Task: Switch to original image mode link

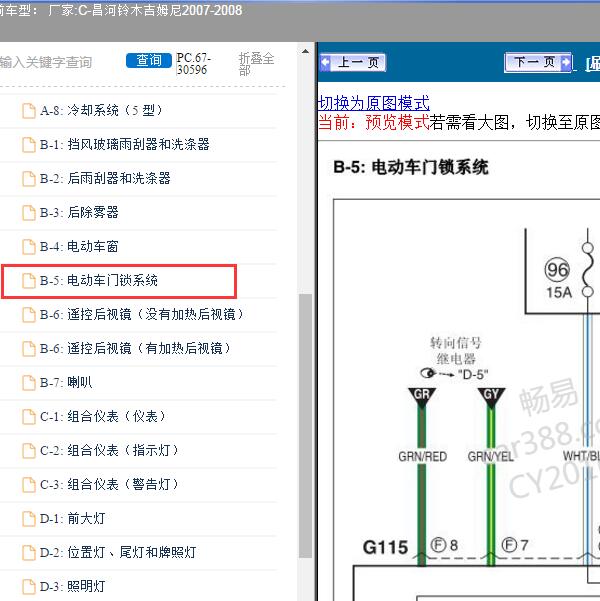Action: [x=374, y=103]
